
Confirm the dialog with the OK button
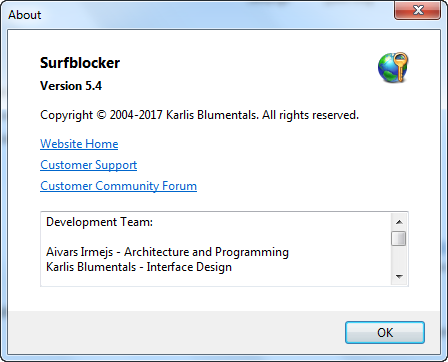pyautogui.click(x=385, y=332)
